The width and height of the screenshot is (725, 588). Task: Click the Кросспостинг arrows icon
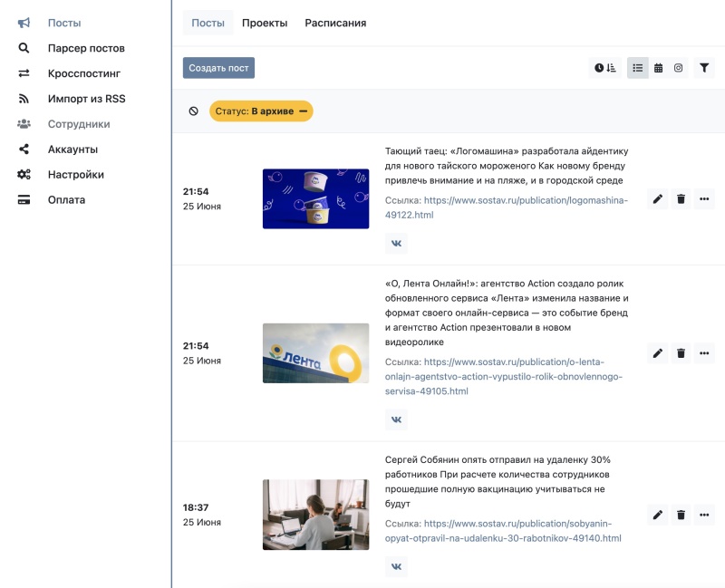[x=23, y=72]
